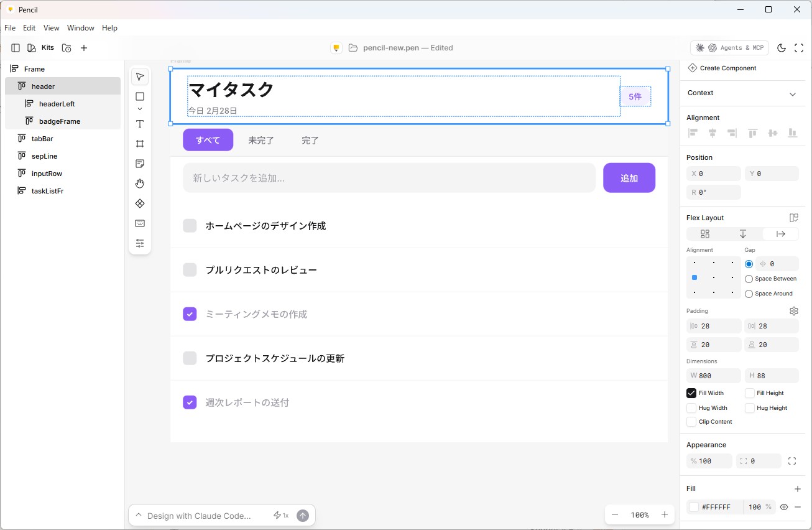Switch to dark mode moon icon
The image size is (812, 530).
[782, 48]
